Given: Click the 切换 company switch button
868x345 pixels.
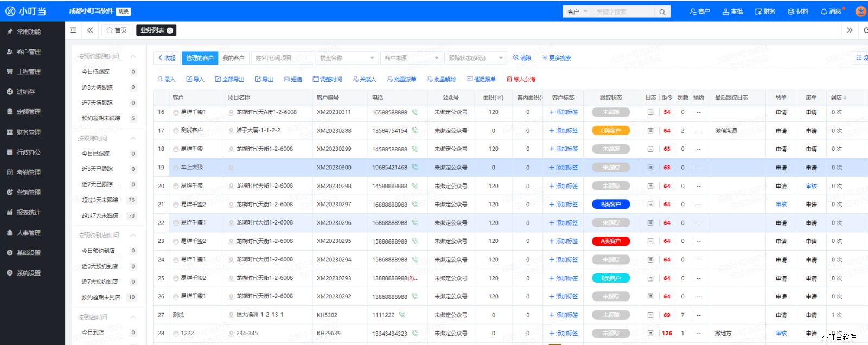Looking at the screenshot, I should pos(124,11).
